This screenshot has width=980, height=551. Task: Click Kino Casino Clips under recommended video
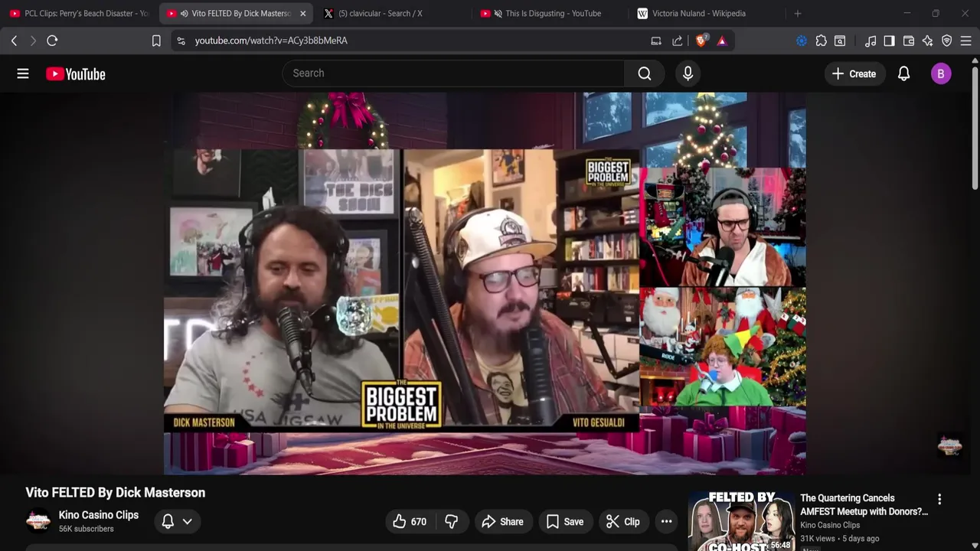click(x=830, y=525)
